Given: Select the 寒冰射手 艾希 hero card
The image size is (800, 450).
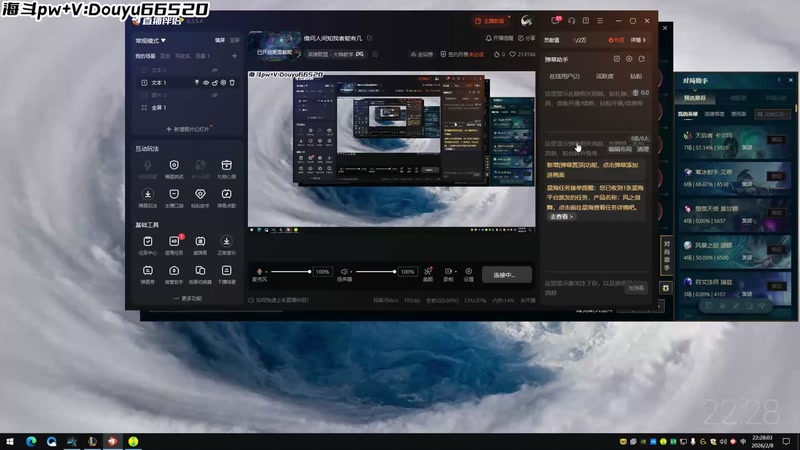Looking at the screenshot, I should click(736, 179).
